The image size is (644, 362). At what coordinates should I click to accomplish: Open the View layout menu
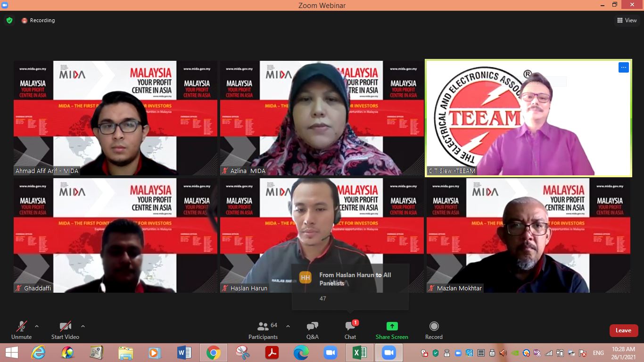click(x=627, y=20)
